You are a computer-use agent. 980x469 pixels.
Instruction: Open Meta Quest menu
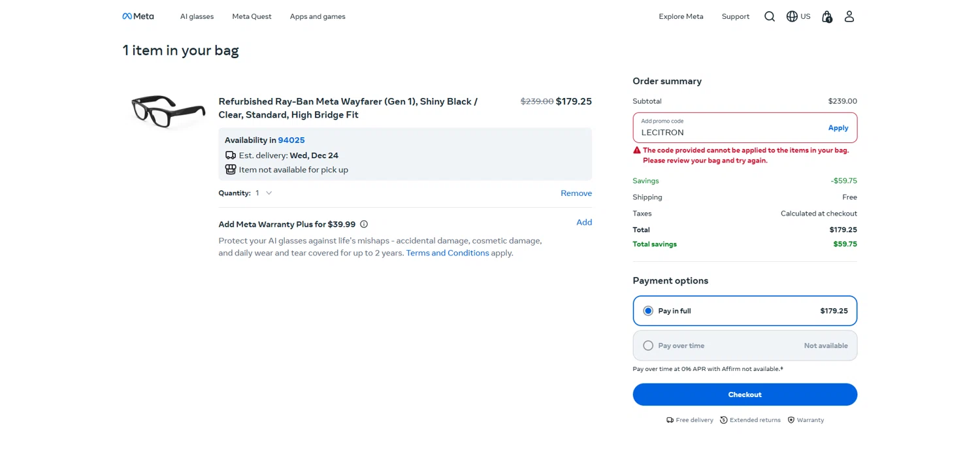coord(252,16)
